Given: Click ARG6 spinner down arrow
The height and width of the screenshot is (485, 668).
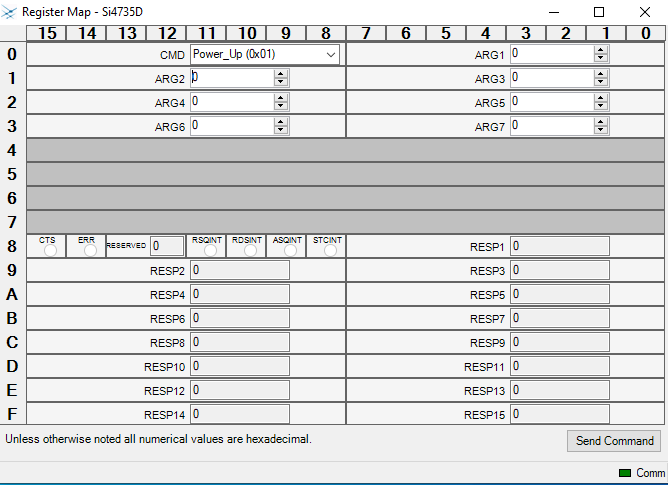Looking at the screenshot, I should (x=280, y=130).
